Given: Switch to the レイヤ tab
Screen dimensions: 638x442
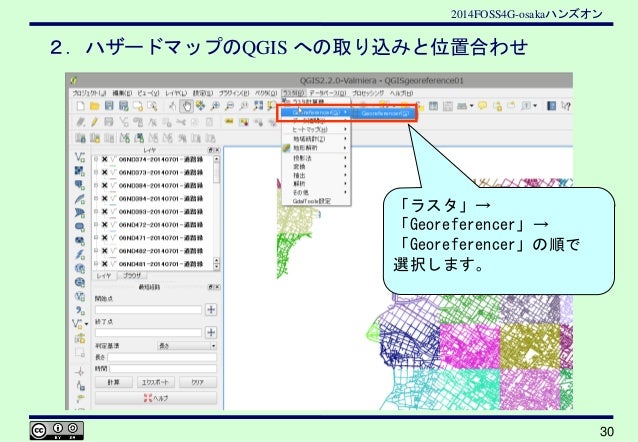Looking at the screenshot, I should [x=104, y=276].
